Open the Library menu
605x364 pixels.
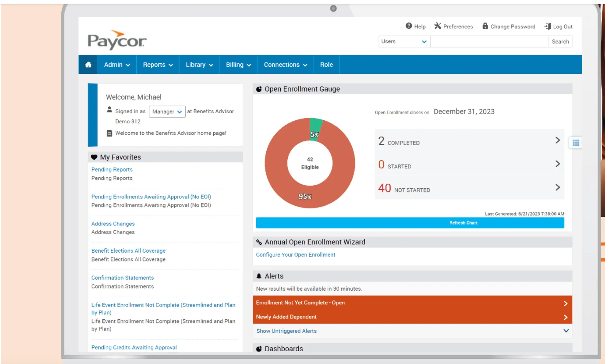pos(200,65)
